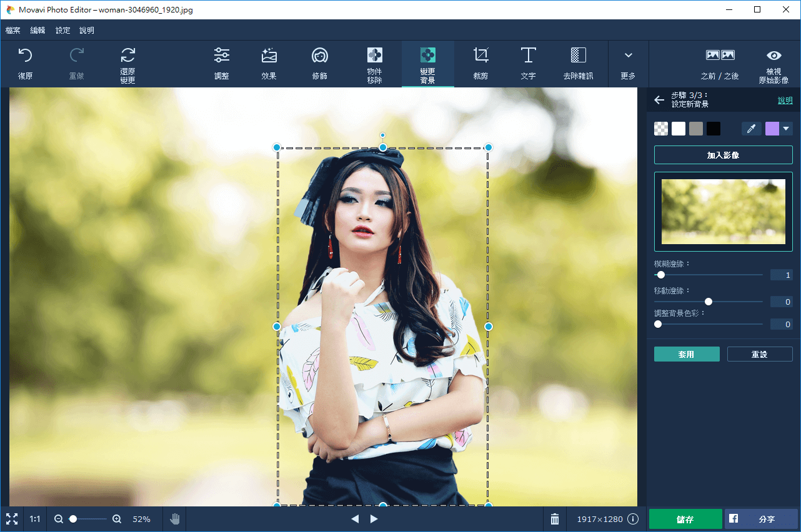The width and height of the screenshot is (801, 532).
Task: Open the File (檔案) menu
Action: [x=13, y=31]
